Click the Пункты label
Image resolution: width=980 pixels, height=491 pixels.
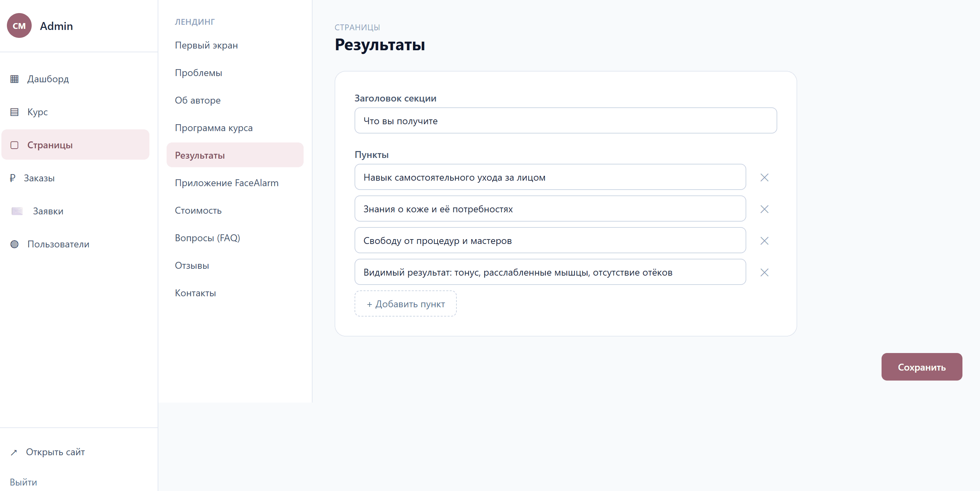click(371, 155)
